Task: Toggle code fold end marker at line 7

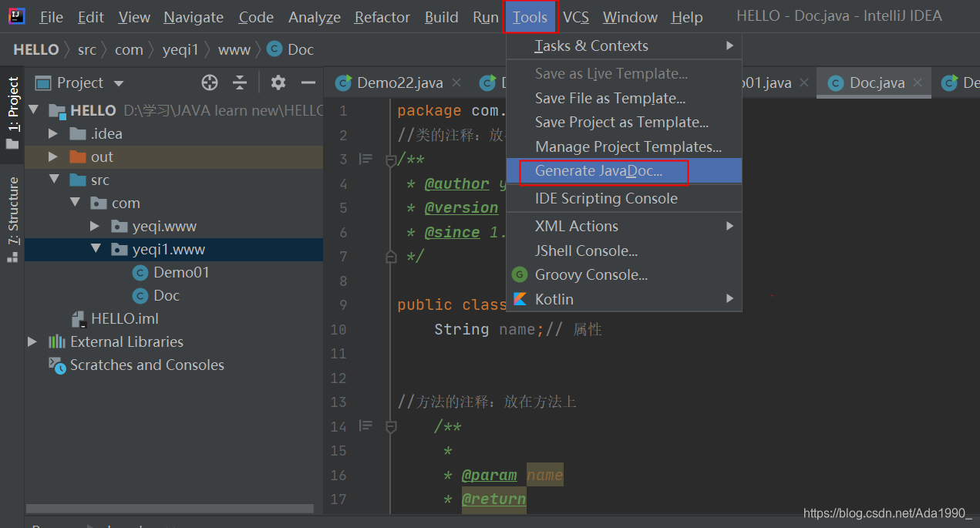Action: [391, 256]
